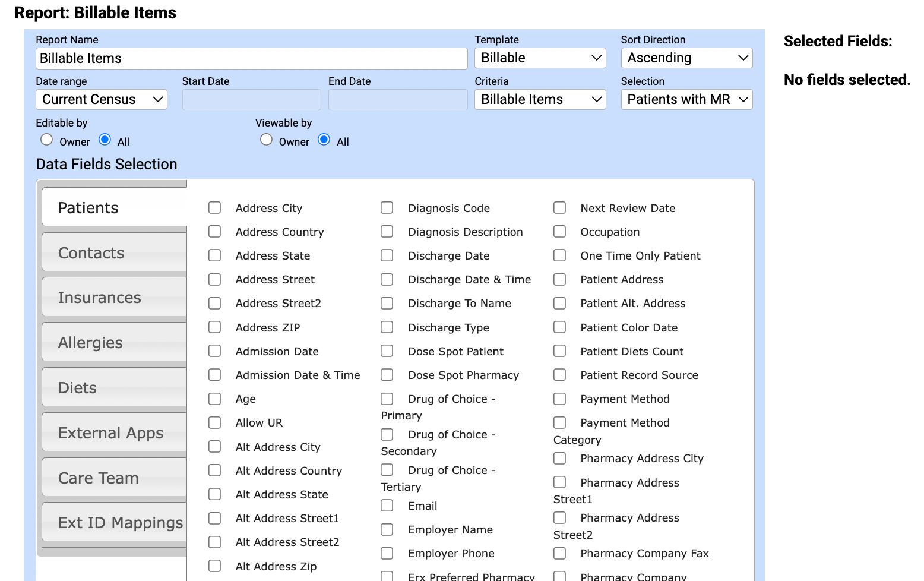
Task: Click the Report Name input field
Action: point(251,58)
